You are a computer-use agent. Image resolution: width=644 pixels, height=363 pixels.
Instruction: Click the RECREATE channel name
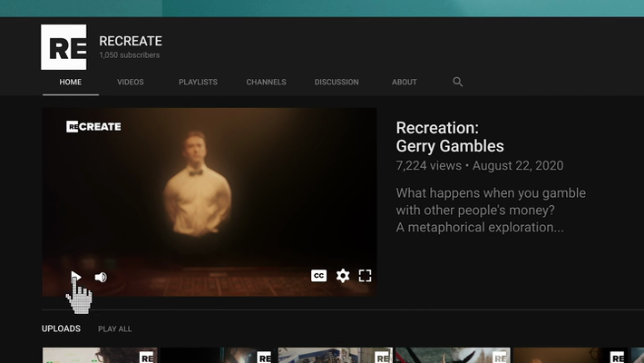[131, 41]
